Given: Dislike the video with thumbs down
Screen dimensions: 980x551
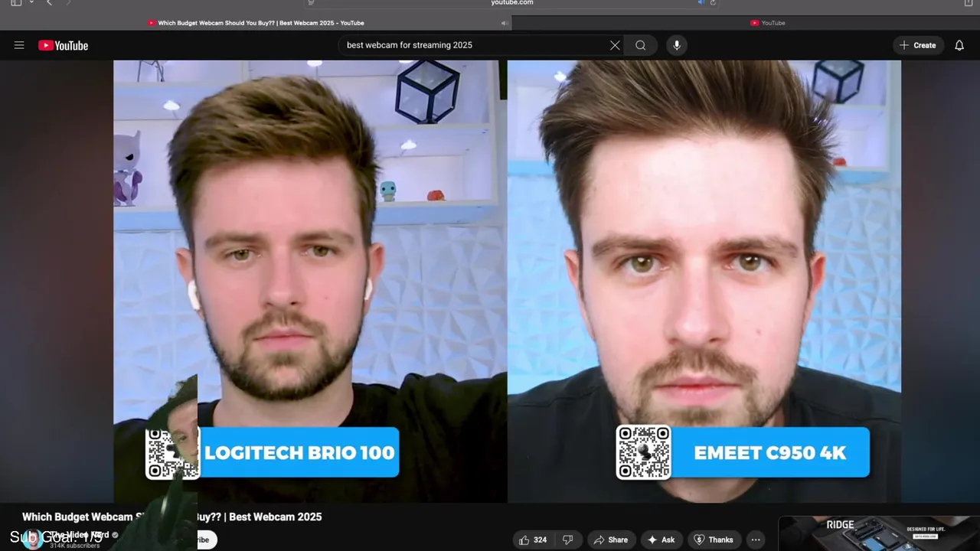Looking at the screenshot, I should pos(568,540).
